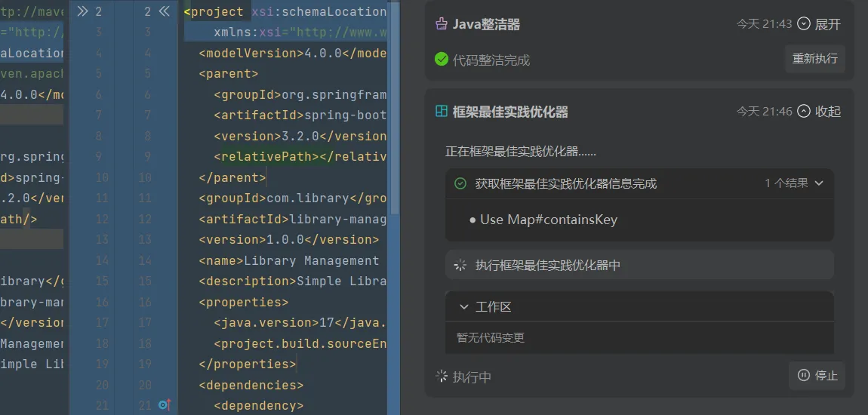
Task: Click 今天 21:46 timestamp
Action: (x=764, y=111)
